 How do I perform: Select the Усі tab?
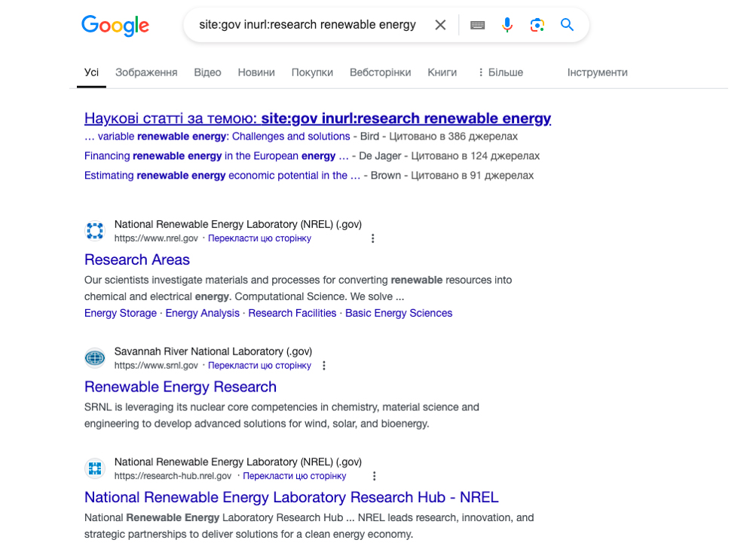(92, 72)
